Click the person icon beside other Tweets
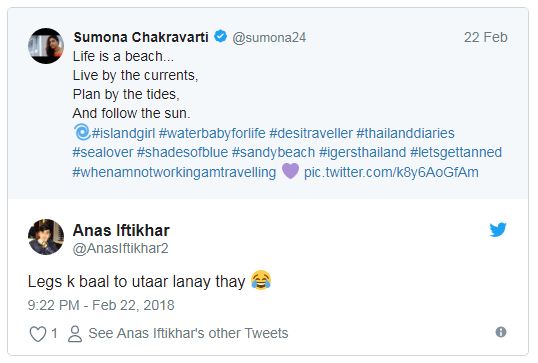 [x=75, y=333]
